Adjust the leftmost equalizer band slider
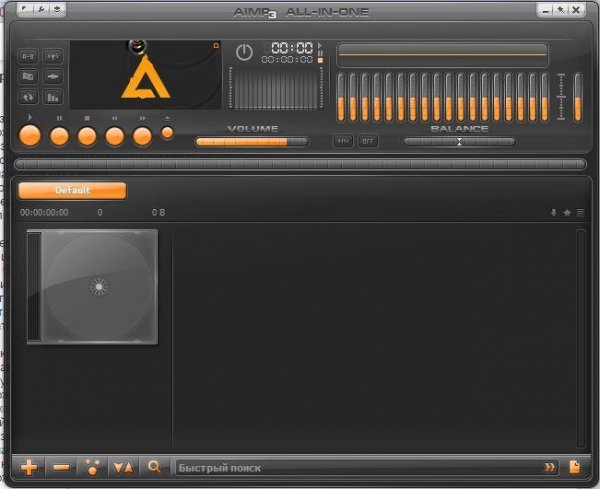The width and height of the screenshot is (600, 489). (x=341, y=98)
